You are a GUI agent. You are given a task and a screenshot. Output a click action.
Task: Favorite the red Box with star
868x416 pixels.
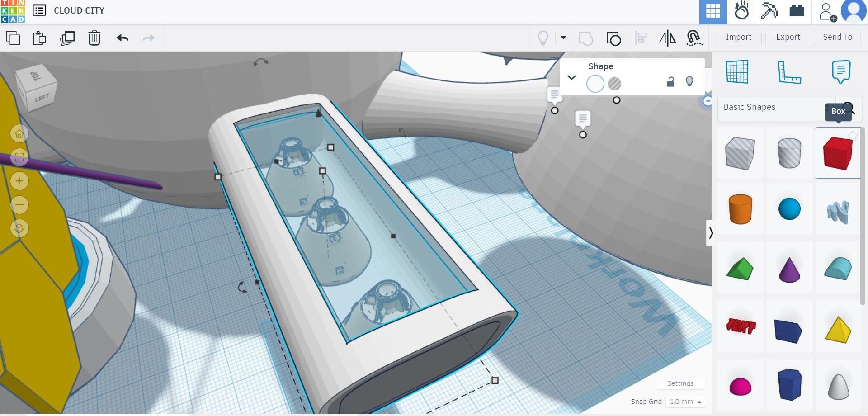coord(853,135)
